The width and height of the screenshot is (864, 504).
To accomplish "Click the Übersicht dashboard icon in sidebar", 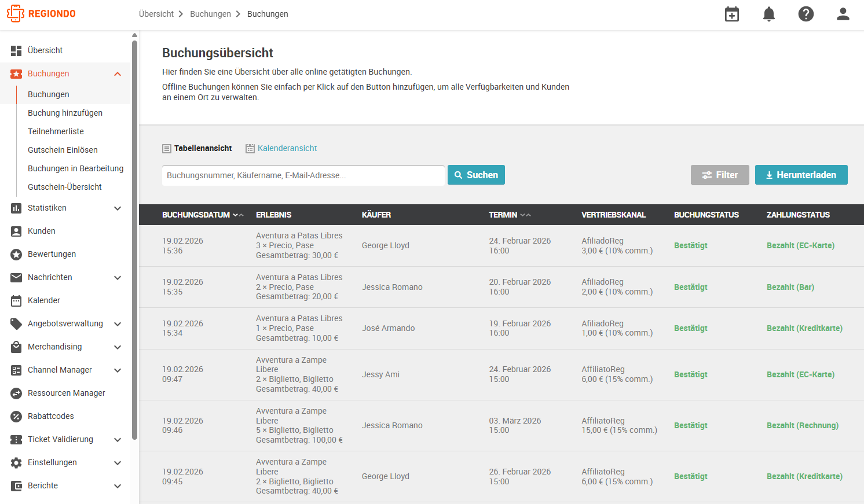I will pyautogui.click(x=16, y=50).
